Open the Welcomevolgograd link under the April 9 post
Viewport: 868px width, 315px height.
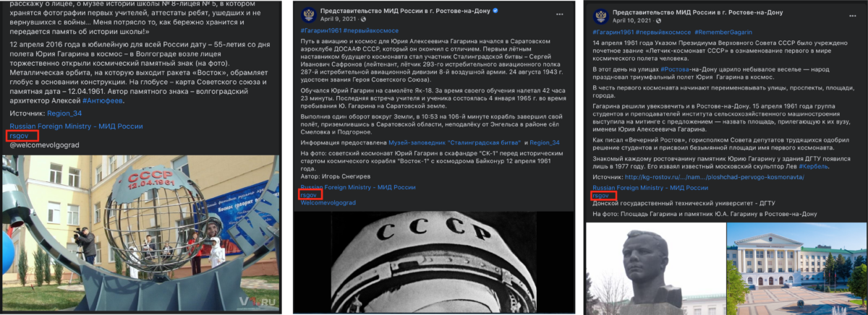click(329, 203)
